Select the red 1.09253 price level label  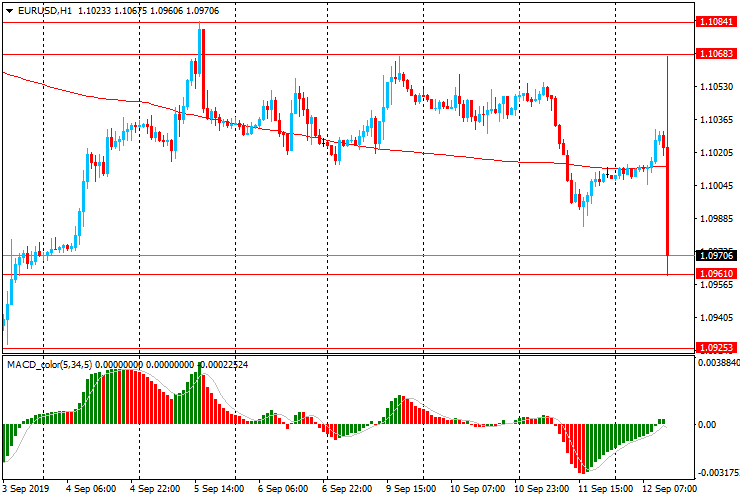716,348
